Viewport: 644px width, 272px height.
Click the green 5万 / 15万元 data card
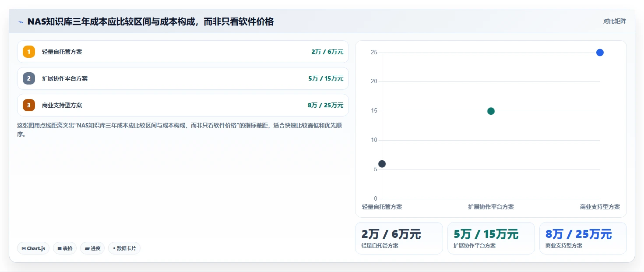click(491, 238)
